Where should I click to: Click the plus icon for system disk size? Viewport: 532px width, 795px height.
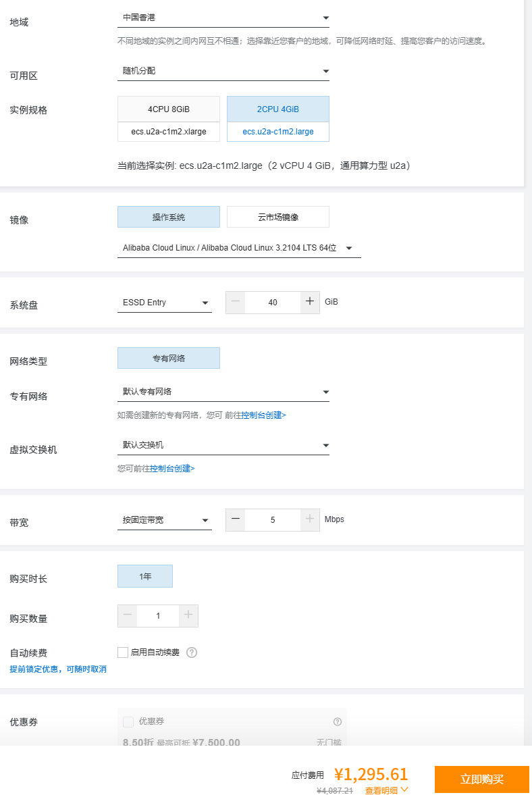pos(310,302)
